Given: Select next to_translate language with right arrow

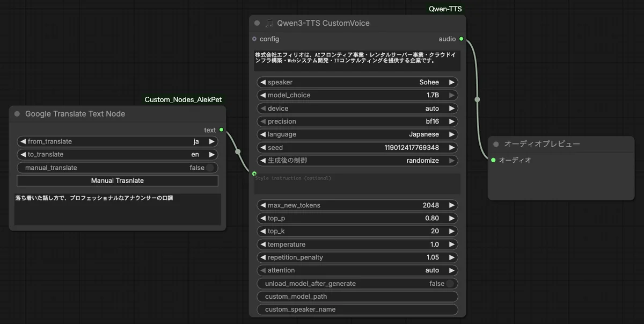Looking at the screenshot, I should (212, 154).
